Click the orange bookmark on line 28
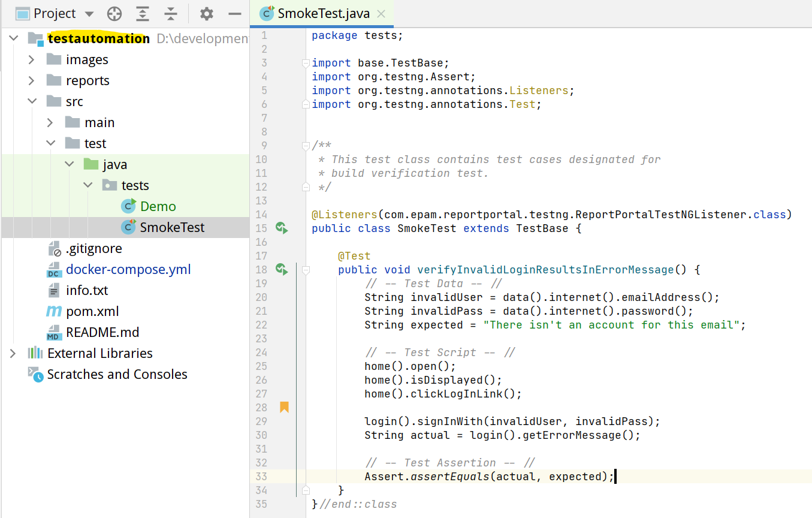The height and width of the screenshot is (518, 812). pyautogui.click(x=284, y=408)
